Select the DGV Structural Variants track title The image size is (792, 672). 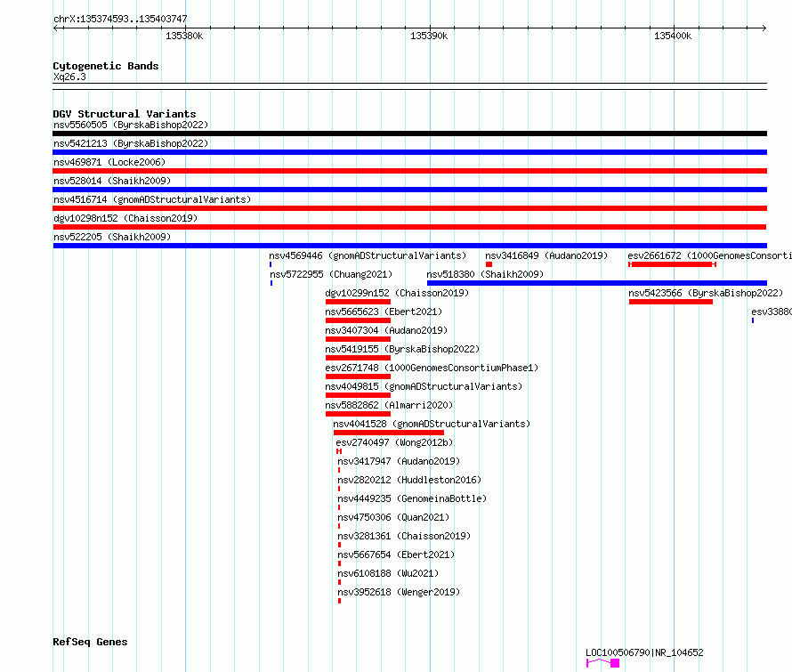point(125,114)
